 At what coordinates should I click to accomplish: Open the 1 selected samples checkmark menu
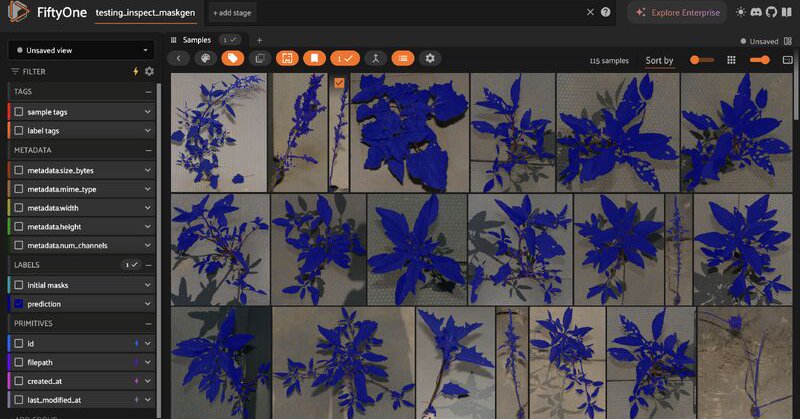(345, 58)
